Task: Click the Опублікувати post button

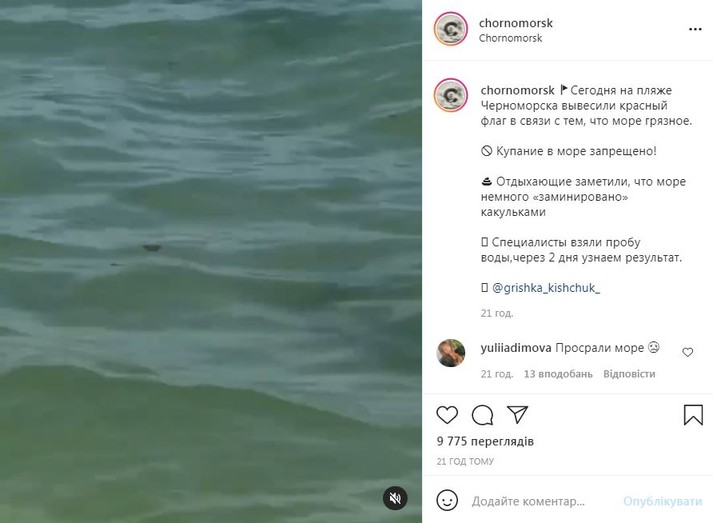Action: point(663,501)
